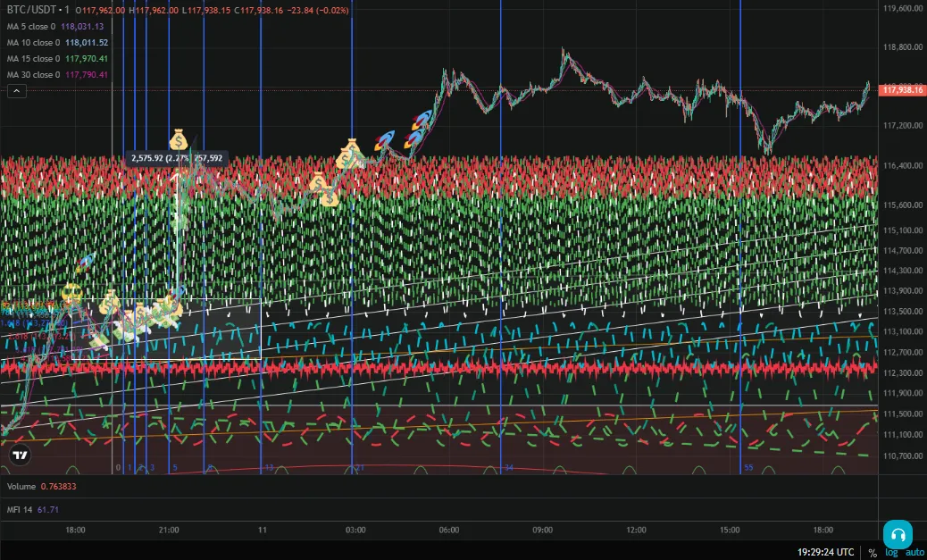Select the MFI 14 indicator legend

tap(32, 509)
